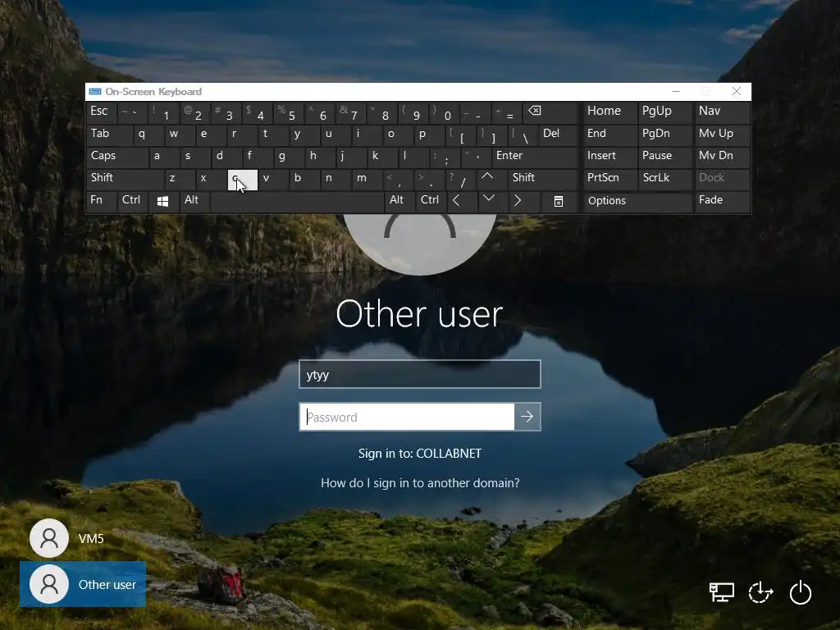Toggle the Fn key
This screenshot has height=630, width=840.
[101, 201]
